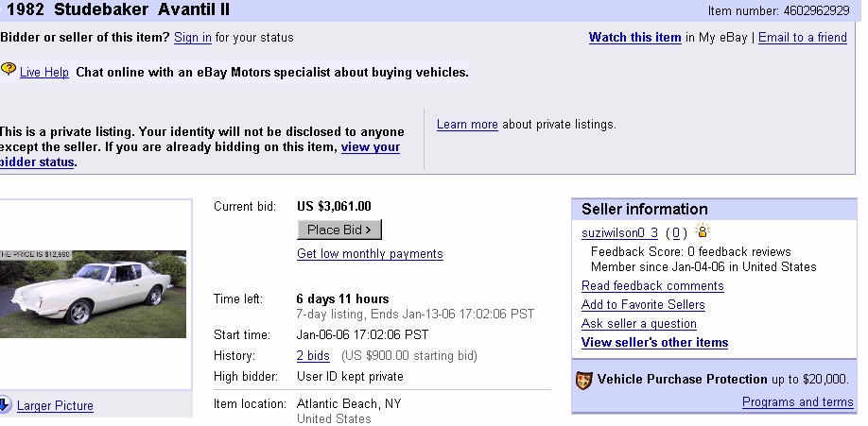Open Email to a friend link
Viewport: 868px width, 426px height.
(802, 38)
